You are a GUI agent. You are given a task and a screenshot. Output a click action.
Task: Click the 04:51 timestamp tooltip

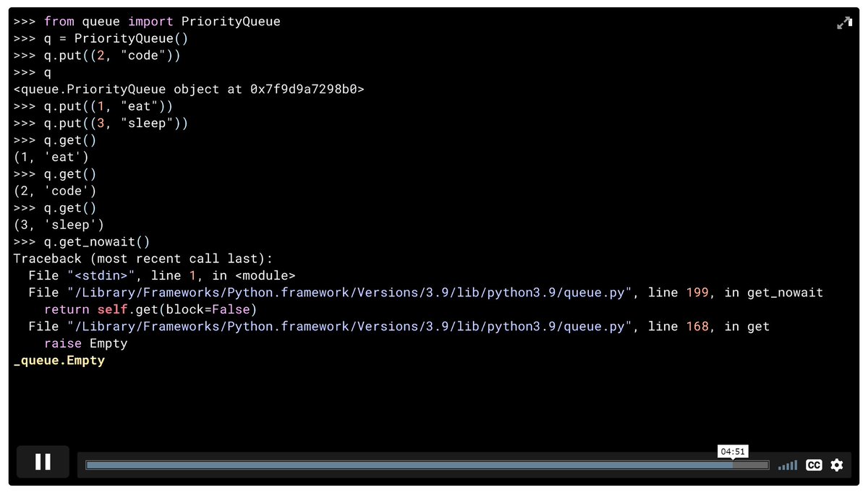(733, 452)
